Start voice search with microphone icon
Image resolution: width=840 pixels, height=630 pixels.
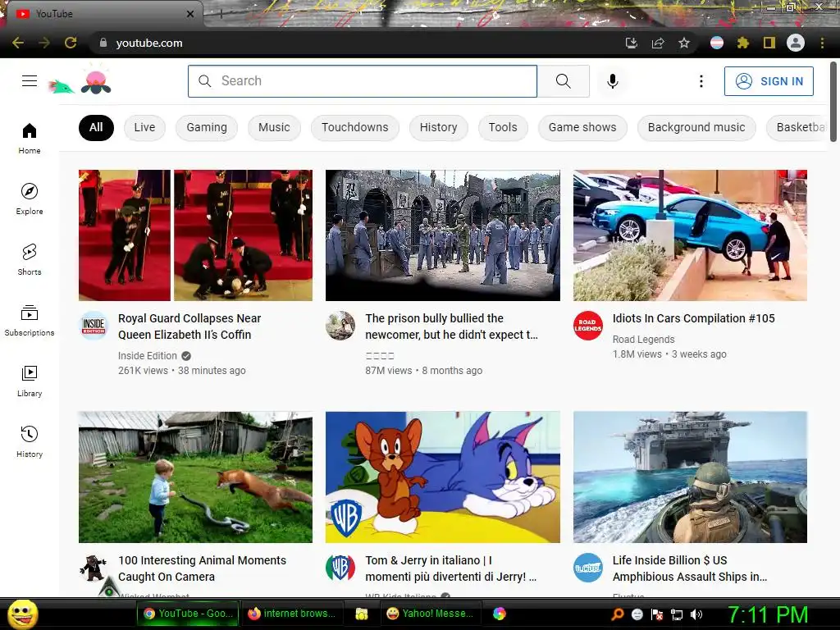tap(612, 81)
